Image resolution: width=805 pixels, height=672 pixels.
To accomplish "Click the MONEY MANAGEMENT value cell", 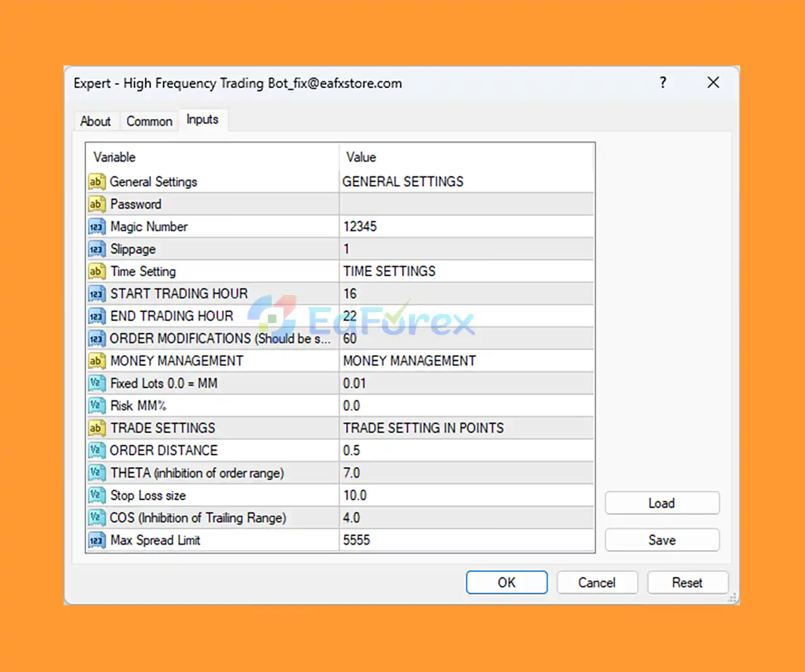I will [466, 361].
